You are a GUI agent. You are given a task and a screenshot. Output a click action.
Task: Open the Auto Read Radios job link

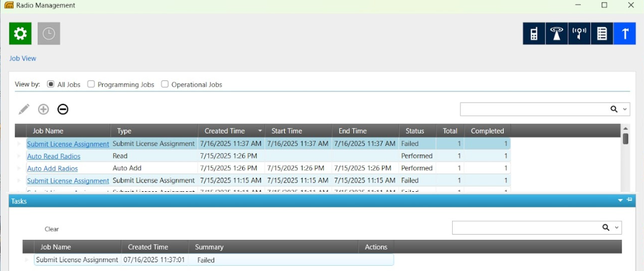coord(54,157)
